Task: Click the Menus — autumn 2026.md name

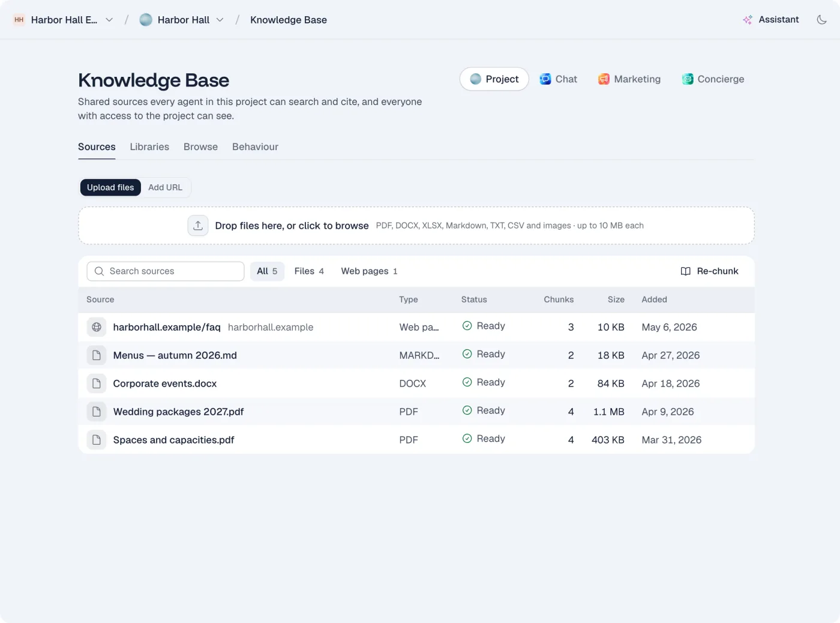Action: [x=175, y=355]
